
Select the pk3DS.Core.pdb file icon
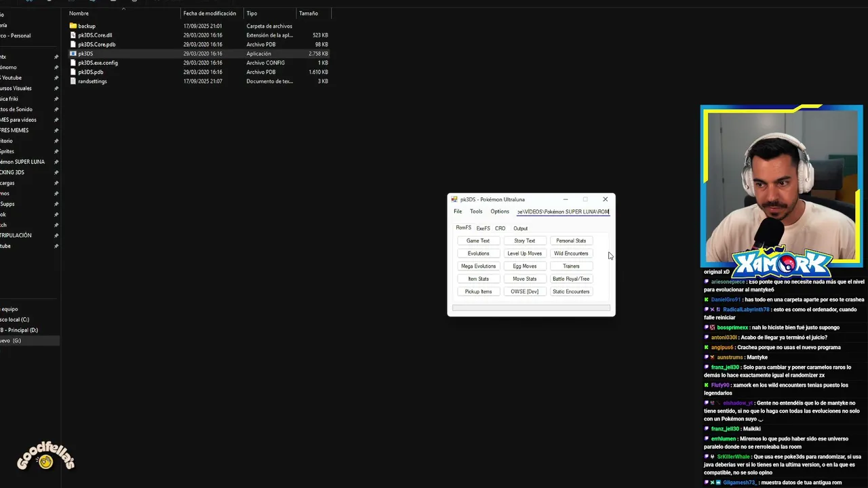[x=73, y=44]
